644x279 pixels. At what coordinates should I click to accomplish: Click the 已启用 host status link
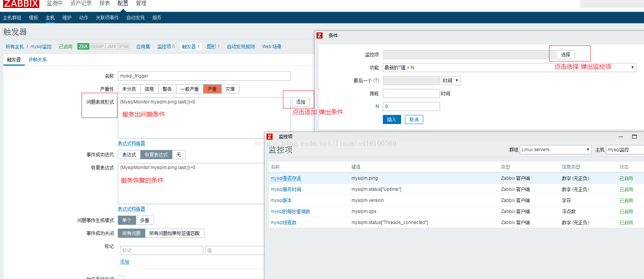[66, 47]
